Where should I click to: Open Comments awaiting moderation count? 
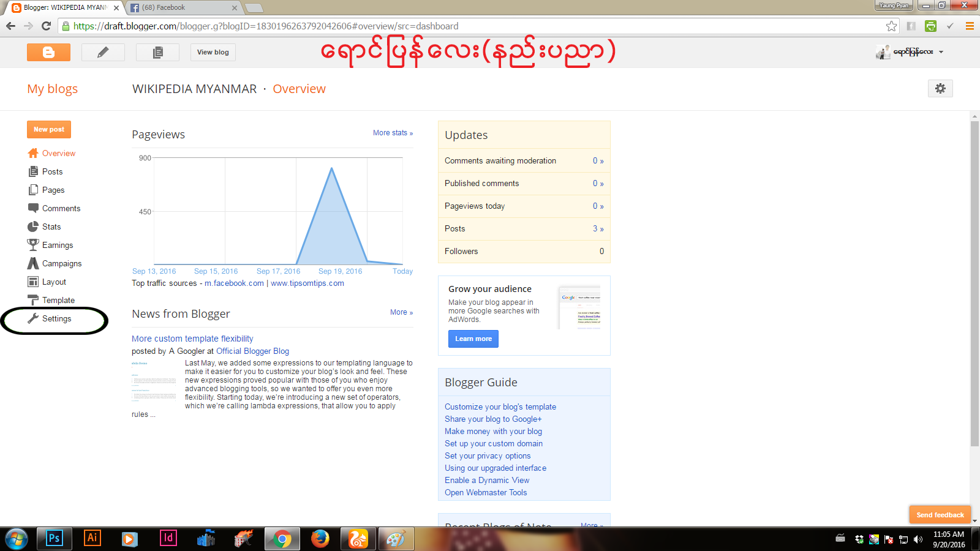[598, 161]
